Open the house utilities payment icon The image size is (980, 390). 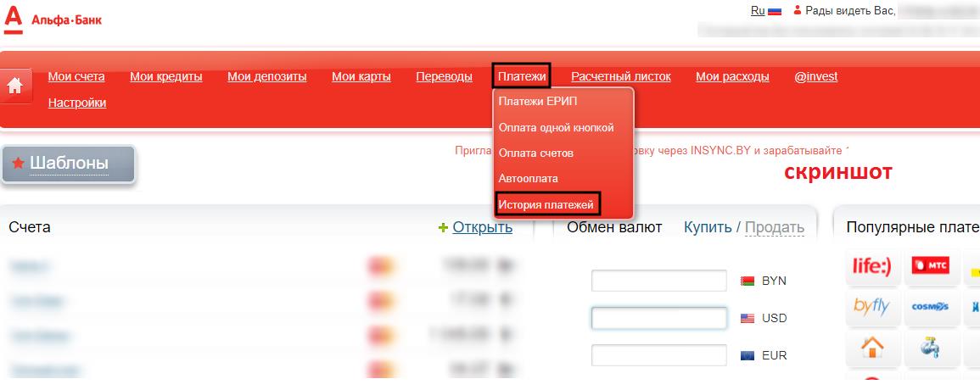(872, 348)
